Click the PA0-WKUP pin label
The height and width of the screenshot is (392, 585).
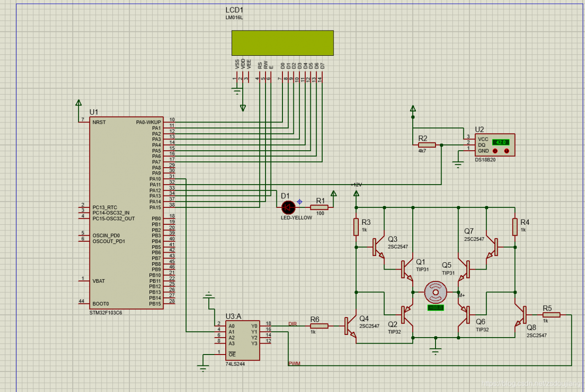click(x=149, y=122)
